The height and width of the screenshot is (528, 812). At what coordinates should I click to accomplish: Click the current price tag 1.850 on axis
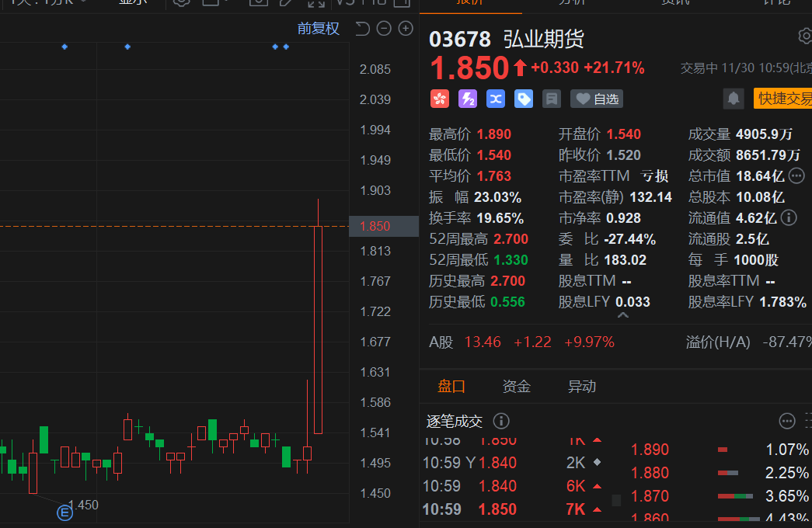coord(384,226)
